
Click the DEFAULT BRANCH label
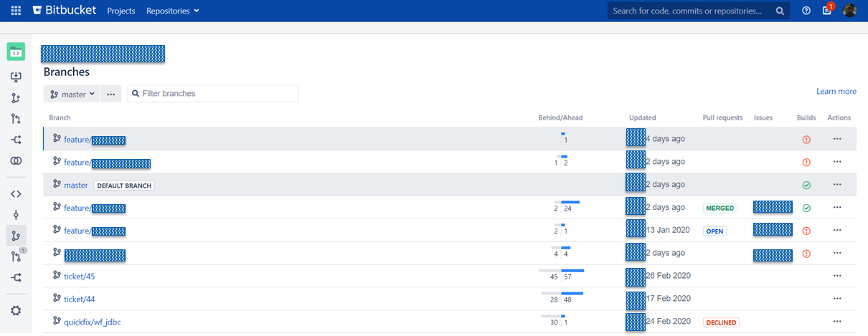[124, 186]
